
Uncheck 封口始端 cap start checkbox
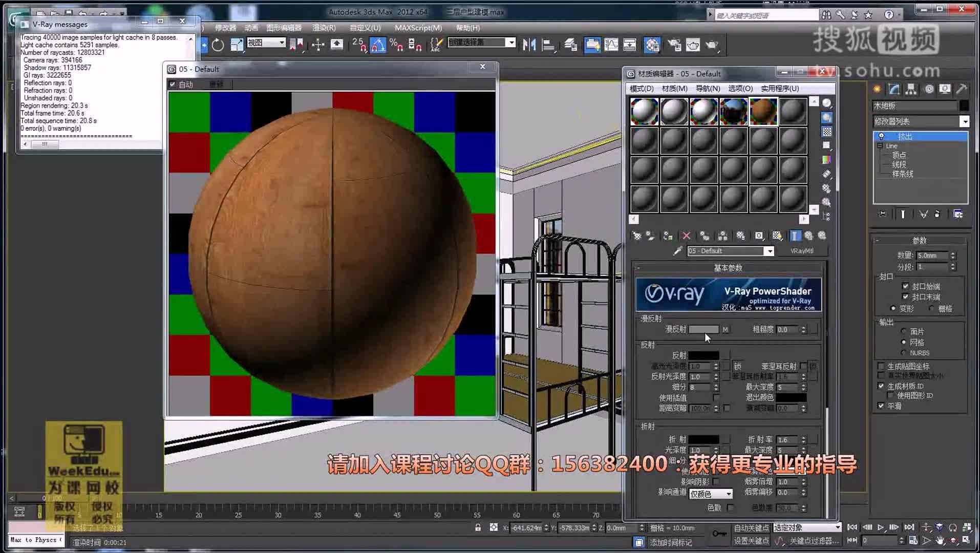point(905,286)
